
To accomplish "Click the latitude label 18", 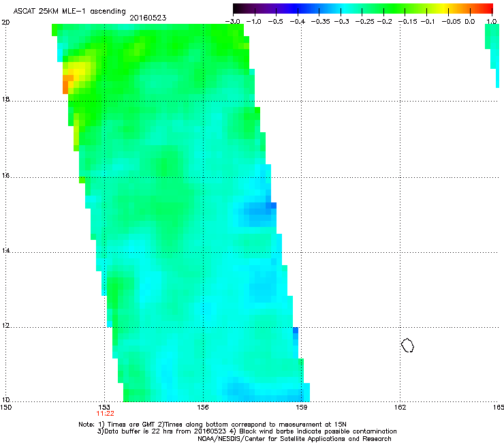I will 5,99.
